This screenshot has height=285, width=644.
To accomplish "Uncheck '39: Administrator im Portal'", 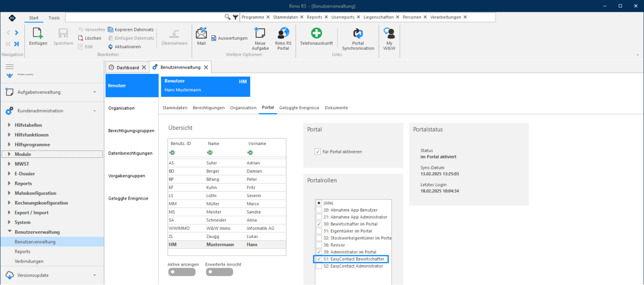I will click(319, 252).
